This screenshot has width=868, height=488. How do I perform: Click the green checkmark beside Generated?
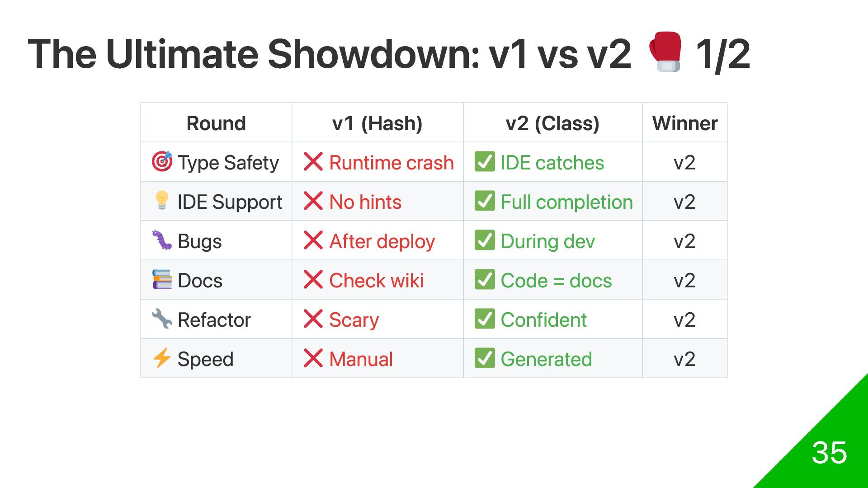click(x=485, y=358)
